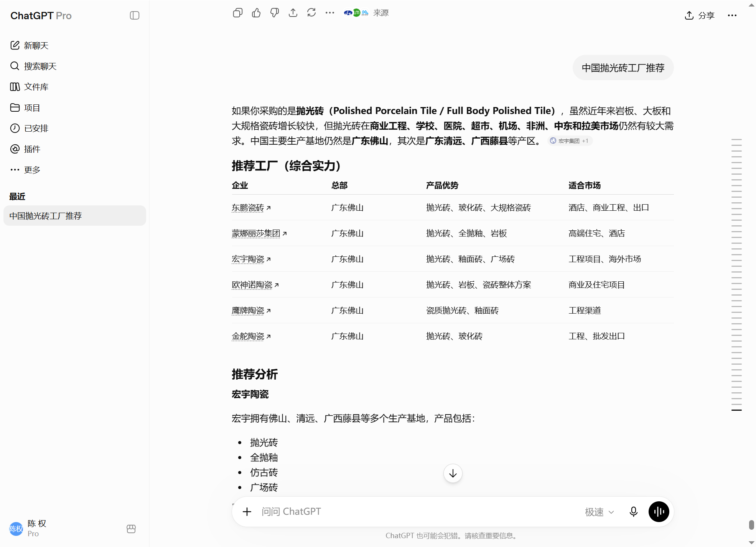Click the cell 商业及住宅项目

597,285
